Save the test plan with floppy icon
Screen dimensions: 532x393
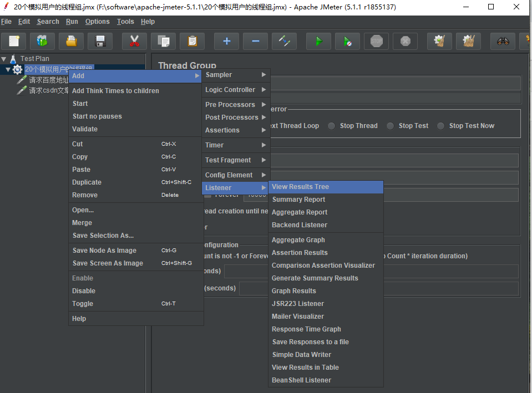pyautogui.click(x=100, y=42)
